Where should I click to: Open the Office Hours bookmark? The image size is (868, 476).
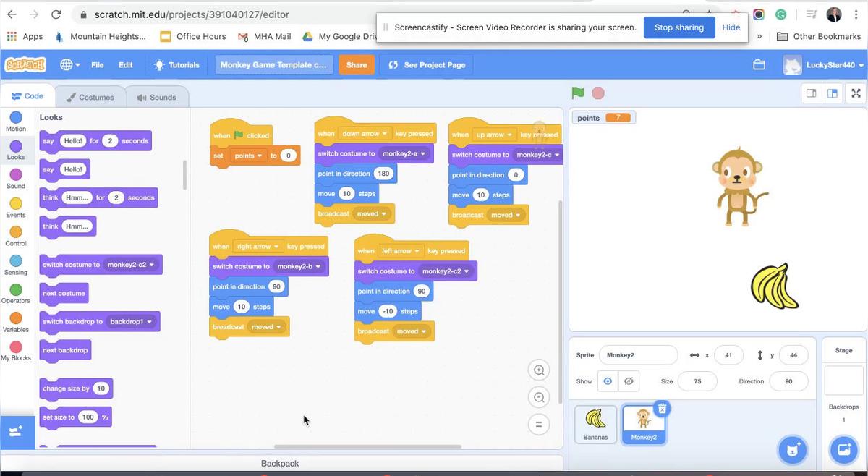(192, 36)
